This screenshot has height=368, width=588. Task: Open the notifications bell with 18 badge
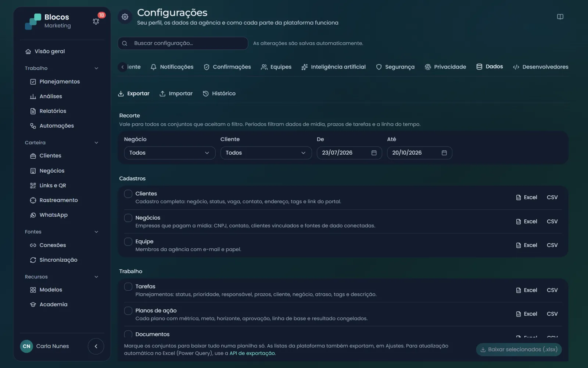pos(96,21)
